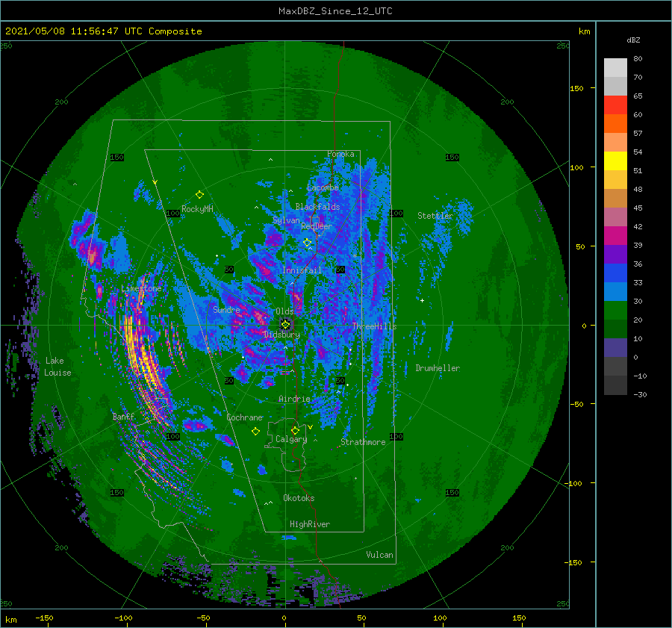Viewport: 672px width, 628px height.
Task: Click the MaxDBZ_Since_12_UTC title
Action: coord(335,11)
